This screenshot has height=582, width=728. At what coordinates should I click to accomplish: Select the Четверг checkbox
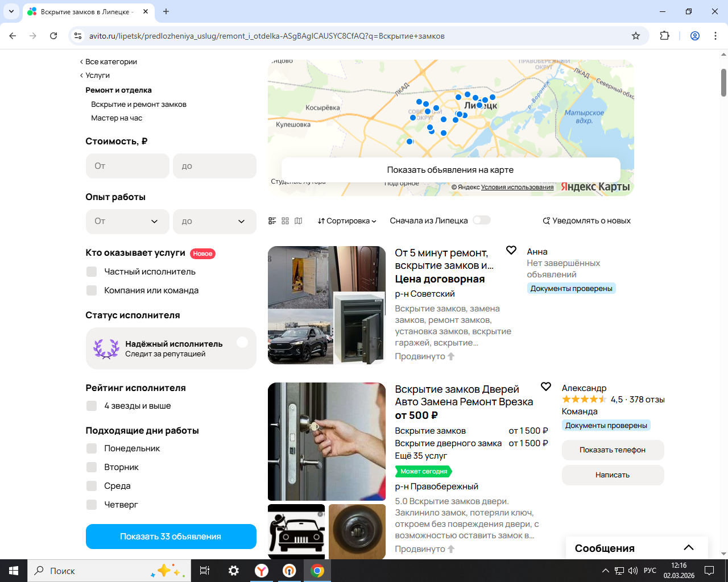coord(92,505)
